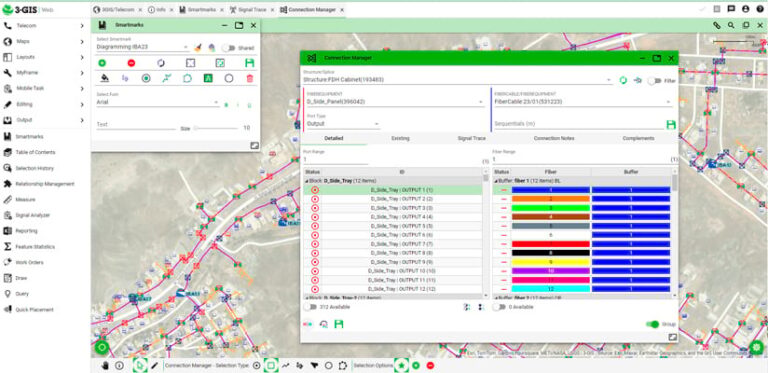
Task: Adjust the text Size slider in Smartmarks
Action: coord(216,128)
